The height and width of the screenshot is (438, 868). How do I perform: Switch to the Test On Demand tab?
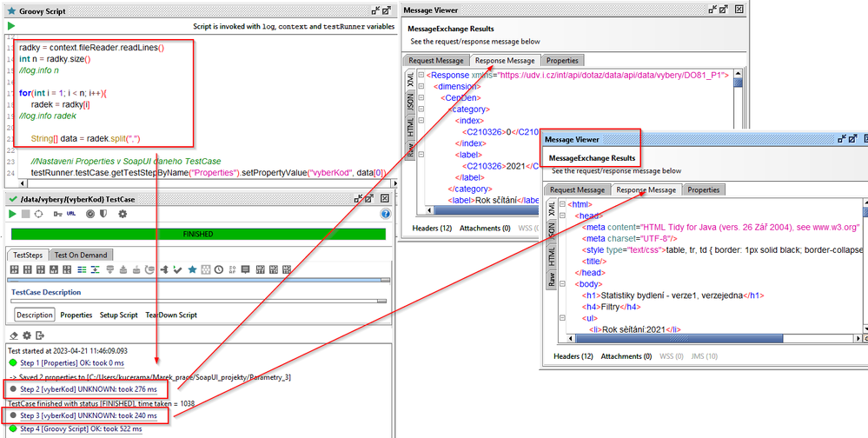tap(82, 255)
